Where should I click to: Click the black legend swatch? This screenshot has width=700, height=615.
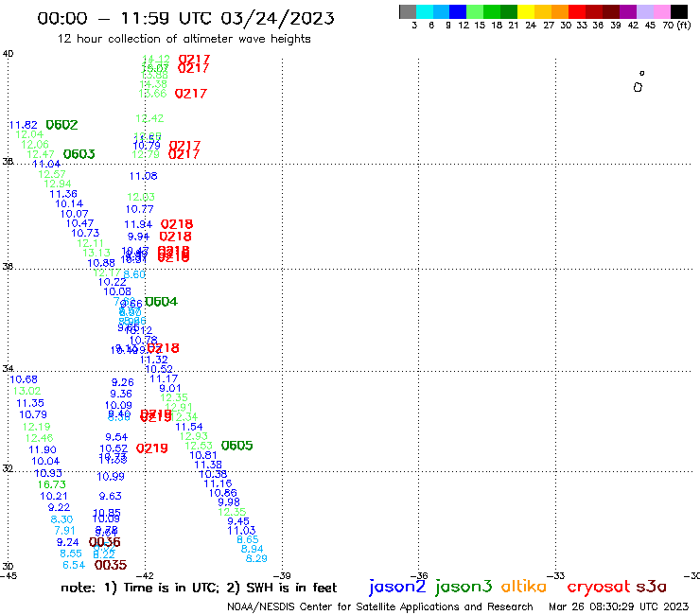tap(678, 11)
